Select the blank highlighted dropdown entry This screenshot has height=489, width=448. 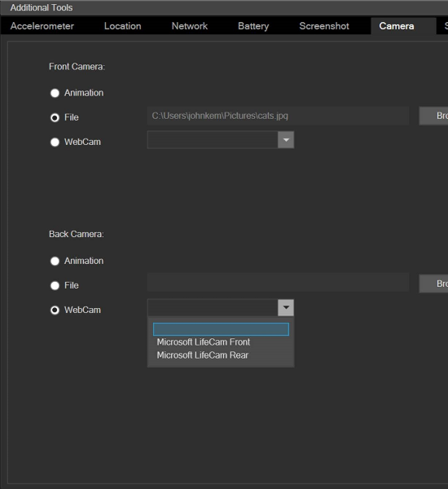pyautogui.click(x=221, y=329)
